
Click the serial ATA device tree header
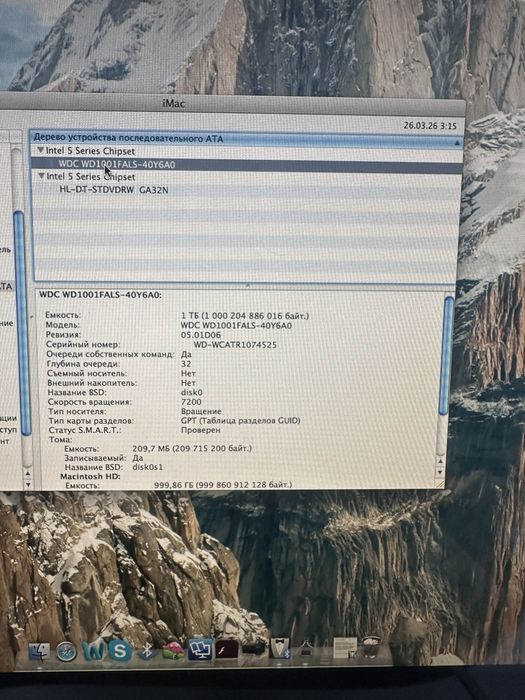coord(246,138)
